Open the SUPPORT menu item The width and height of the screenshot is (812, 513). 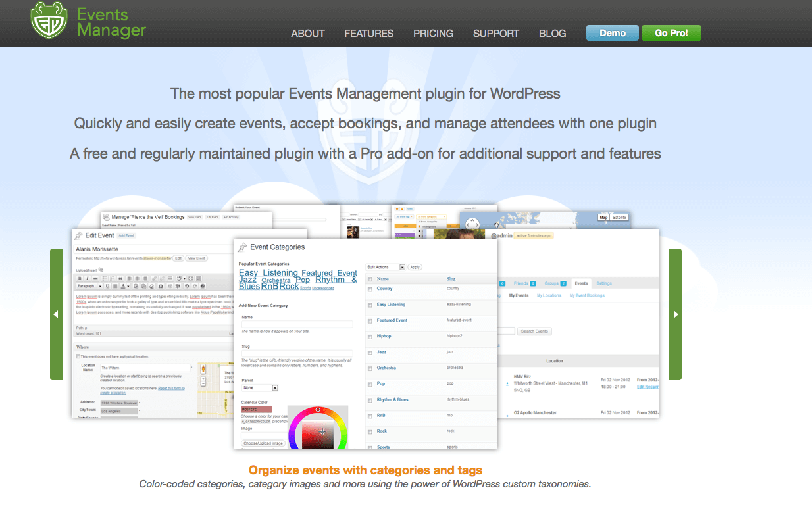496,33
